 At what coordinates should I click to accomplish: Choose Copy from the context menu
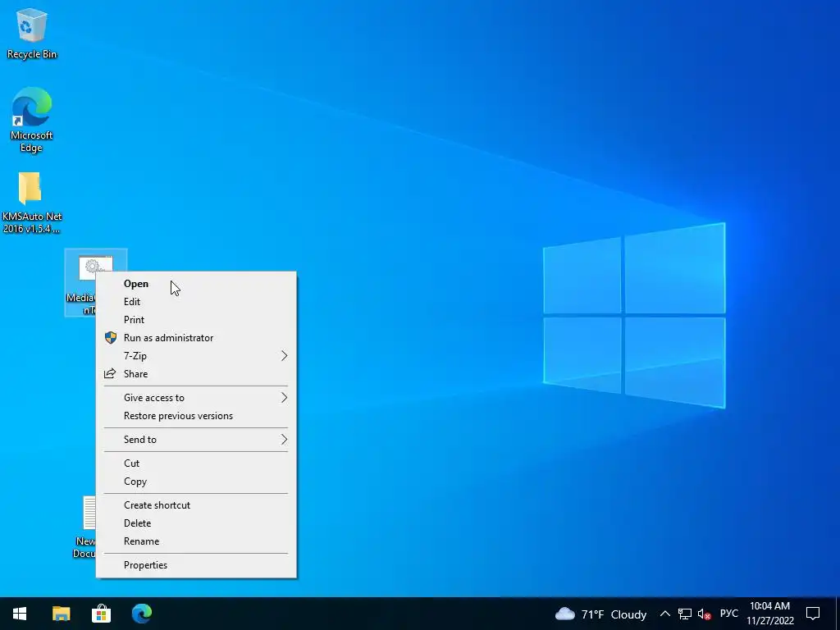coord(196,482)
